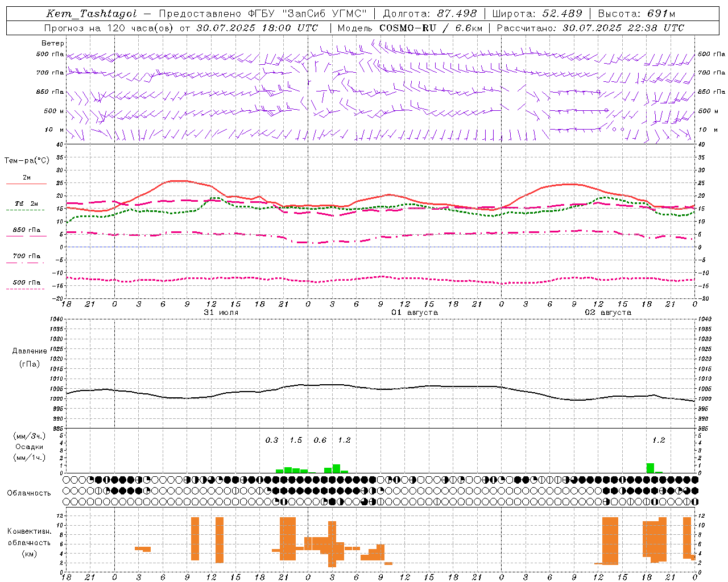Click the Конвективн. облачность (км) label
Image resolution: width=728 pixels, height=582 pixels.
point(29,542)
